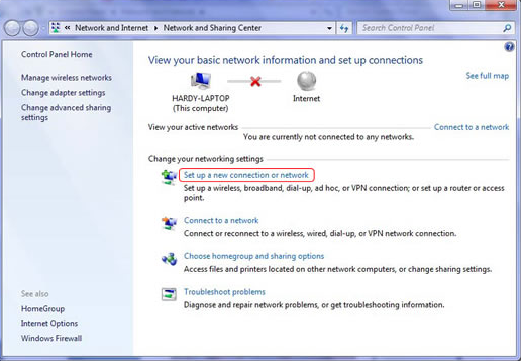
Task: Click the refresh icon beside address bar
Action: [x=344, y=28]
